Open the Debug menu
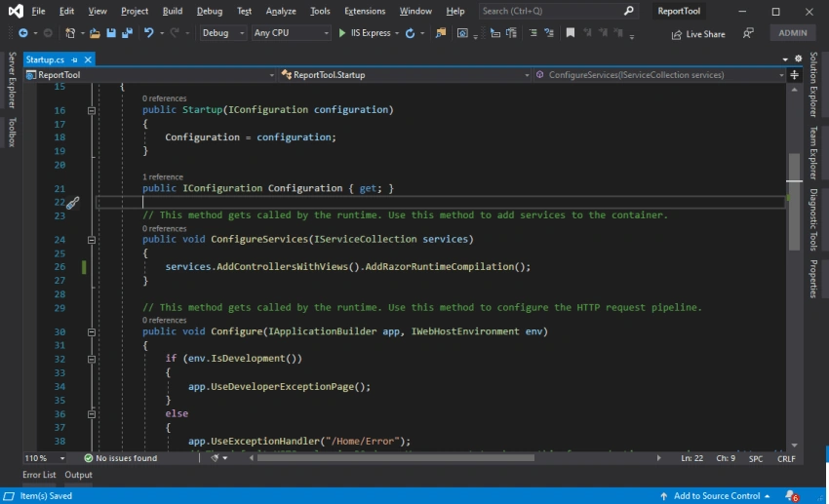This screenshot has height=504, width=829. click(x=210, y=11)
